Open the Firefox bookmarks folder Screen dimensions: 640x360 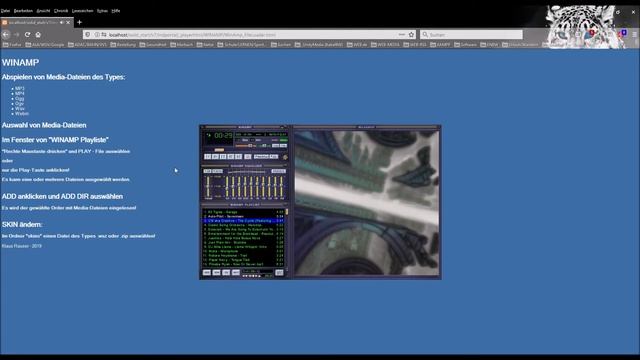(12, 44)
